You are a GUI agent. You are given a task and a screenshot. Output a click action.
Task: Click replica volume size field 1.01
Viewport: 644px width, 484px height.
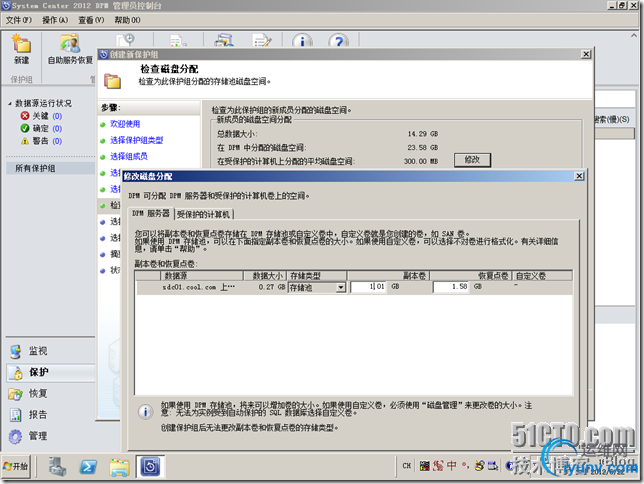(369, 287)
